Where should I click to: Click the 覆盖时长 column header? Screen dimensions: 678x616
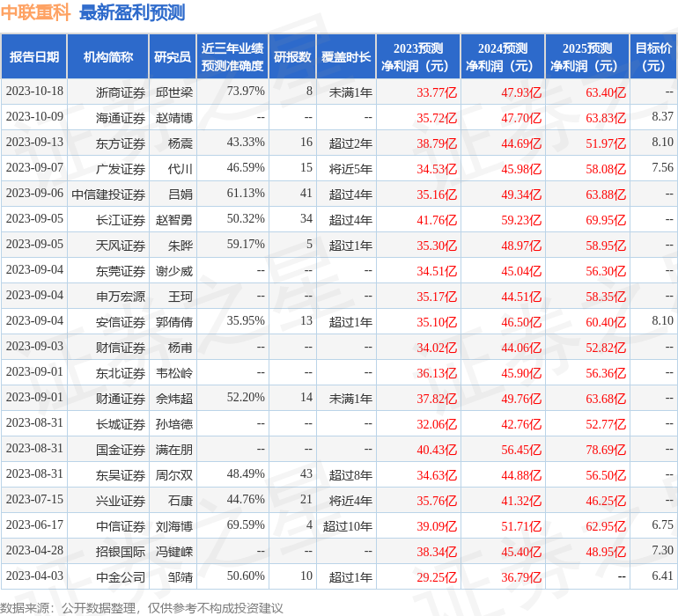pos(346,56)
